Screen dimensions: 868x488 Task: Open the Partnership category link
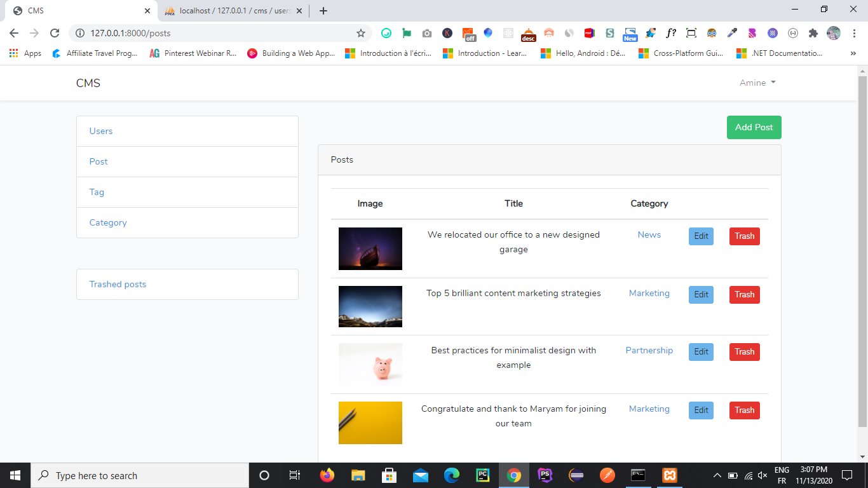[649, 350]
